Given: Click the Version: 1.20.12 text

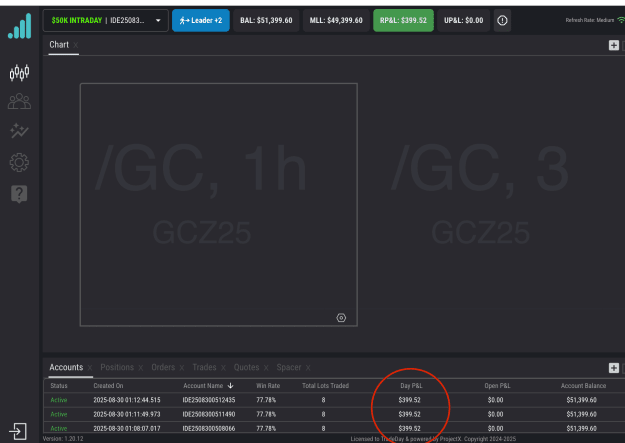Looking at the screenshot, I should click(x=63, y=439).
